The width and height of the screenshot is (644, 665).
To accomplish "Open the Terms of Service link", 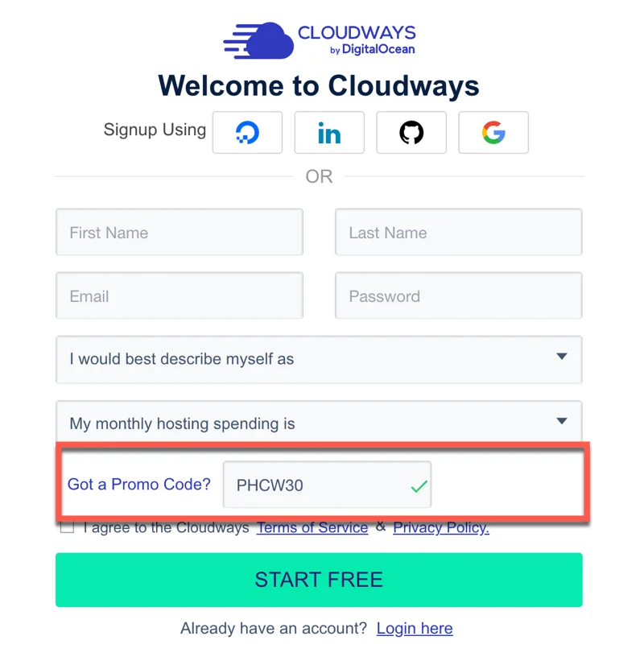I will click(312, 528).
